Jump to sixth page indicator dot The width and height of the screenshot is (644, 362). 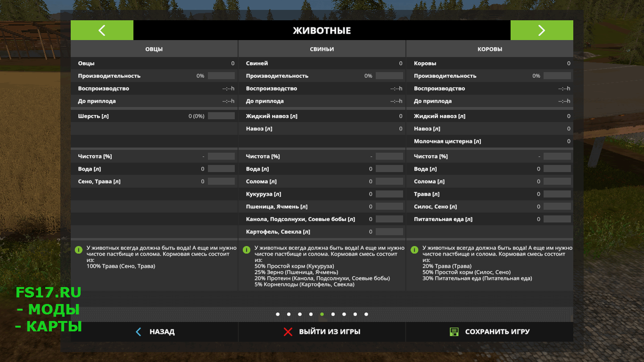click(333, 314)
